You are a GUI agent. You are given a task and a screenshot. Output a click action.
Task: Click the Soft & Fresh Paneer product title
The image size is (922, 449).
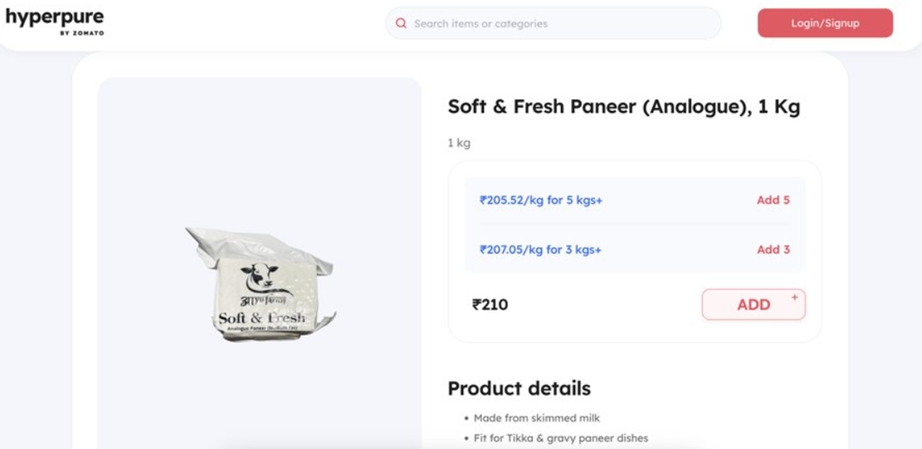tap(623, 107)
